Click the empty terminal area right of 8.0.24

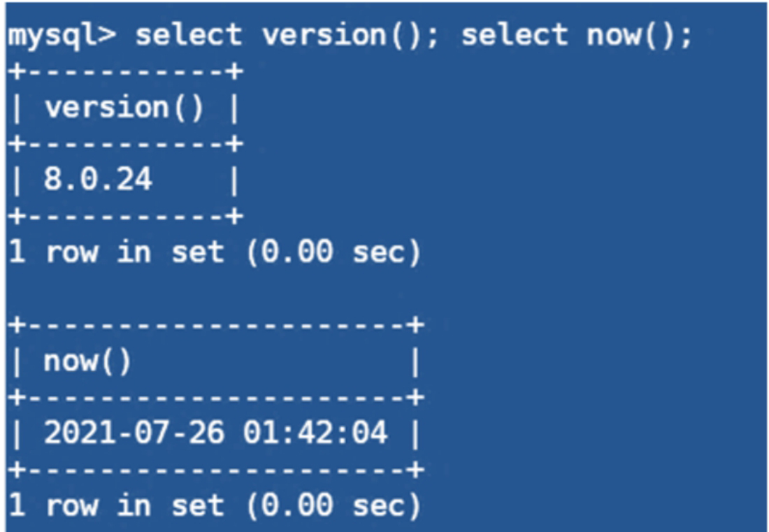point(489,181)
